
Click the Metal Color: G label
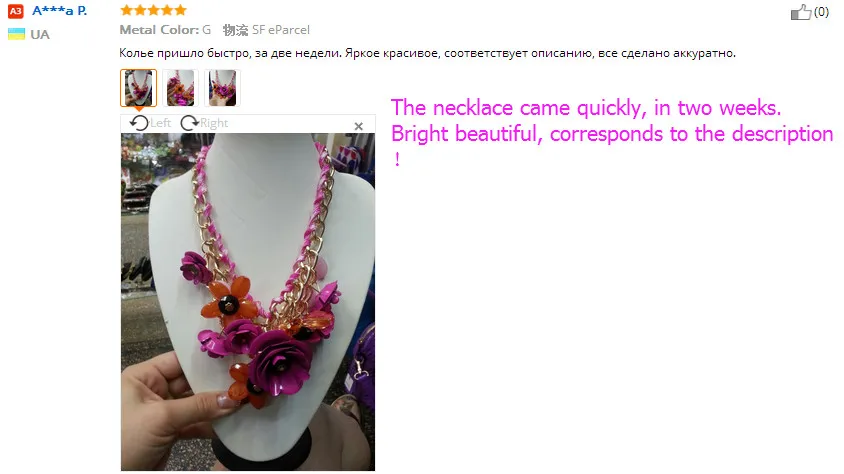tap(165, 30)
